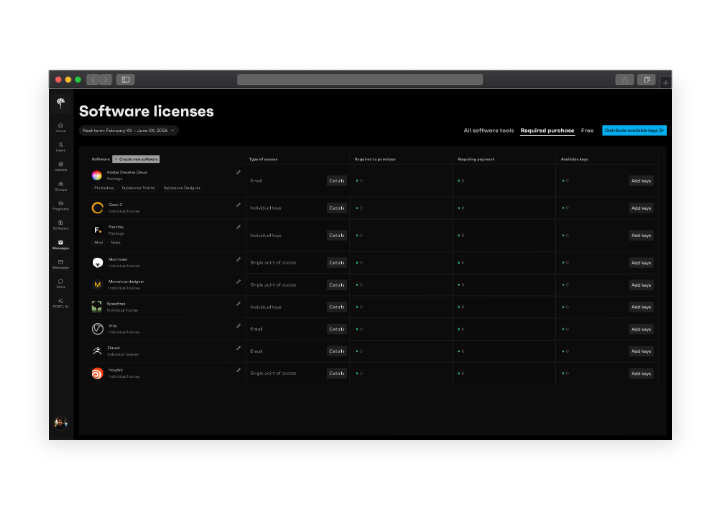Image resolution: width=720 pixels, height=520 pixels.
Task: Open the Groups sidebar section
Action: click(x=61, y=185)
